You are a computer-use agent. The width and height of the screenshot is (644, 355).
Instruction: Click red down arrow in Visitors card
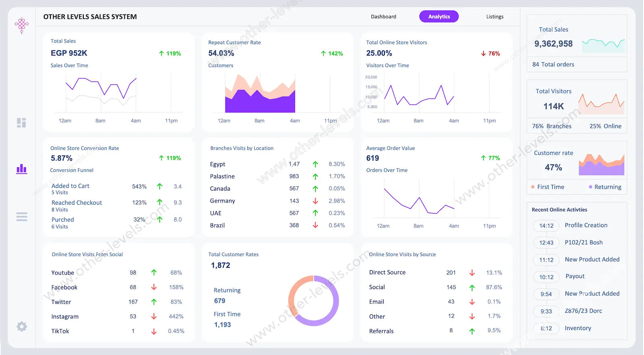coord(483,53)
